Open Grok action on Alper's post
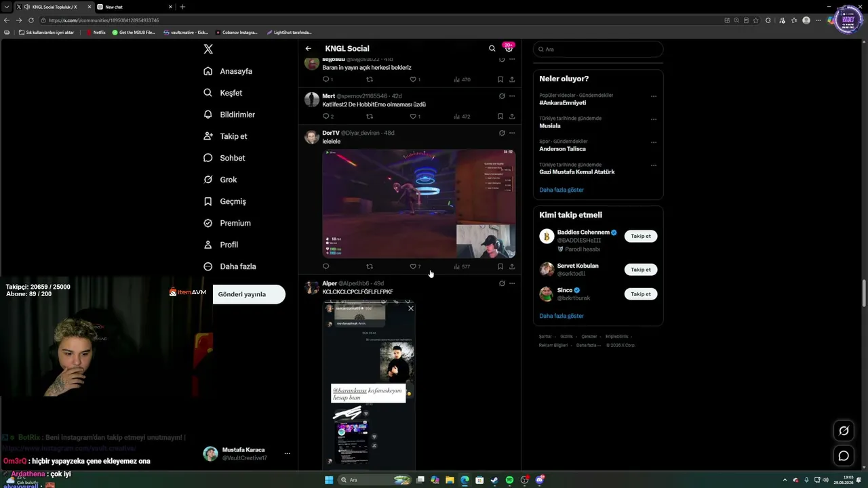The width and height of the screenshot is (868, 488). 502,283
